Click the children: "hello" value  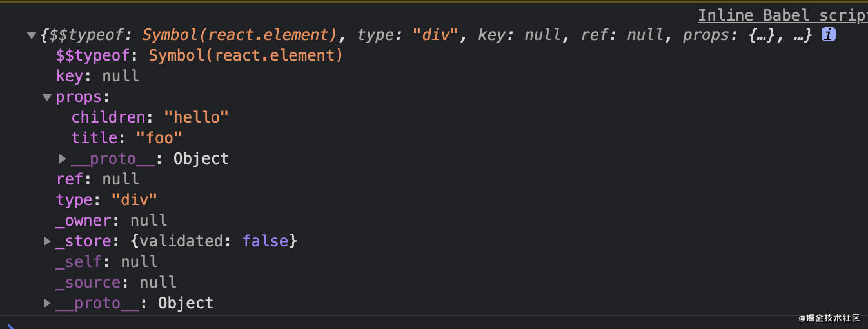pos(196,117)
